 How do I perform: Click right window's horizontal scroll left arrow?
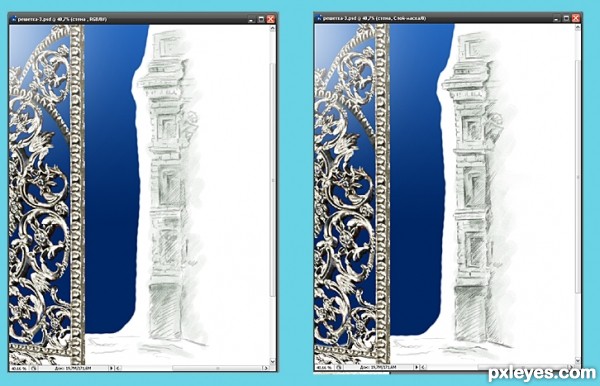pyautogui.click(x=423, y=367)
